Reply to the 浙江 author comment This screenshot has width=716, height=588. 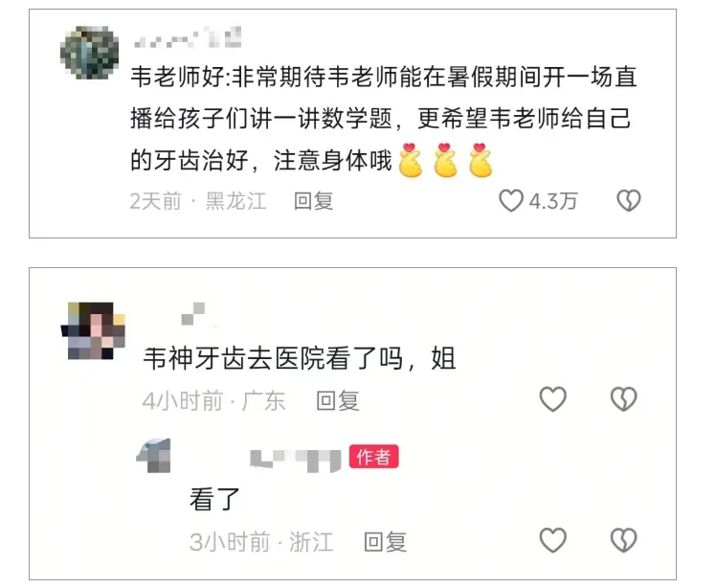385,542
